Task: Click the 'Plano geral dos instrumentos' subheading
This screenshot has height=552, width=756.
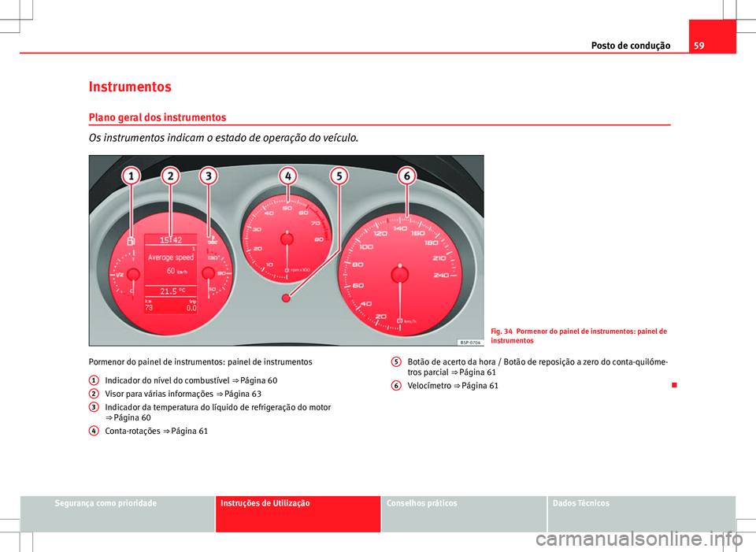Action: point(157,117)
